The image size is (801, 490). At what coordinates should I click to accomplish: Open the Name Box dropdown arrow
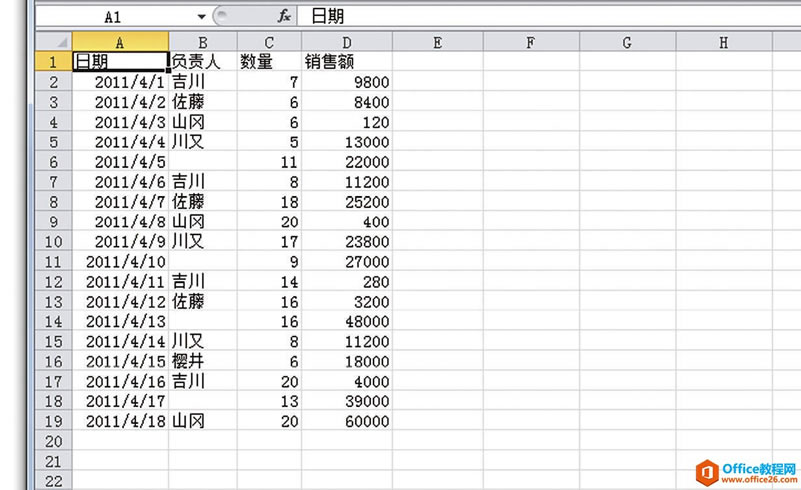pos(201,17)
